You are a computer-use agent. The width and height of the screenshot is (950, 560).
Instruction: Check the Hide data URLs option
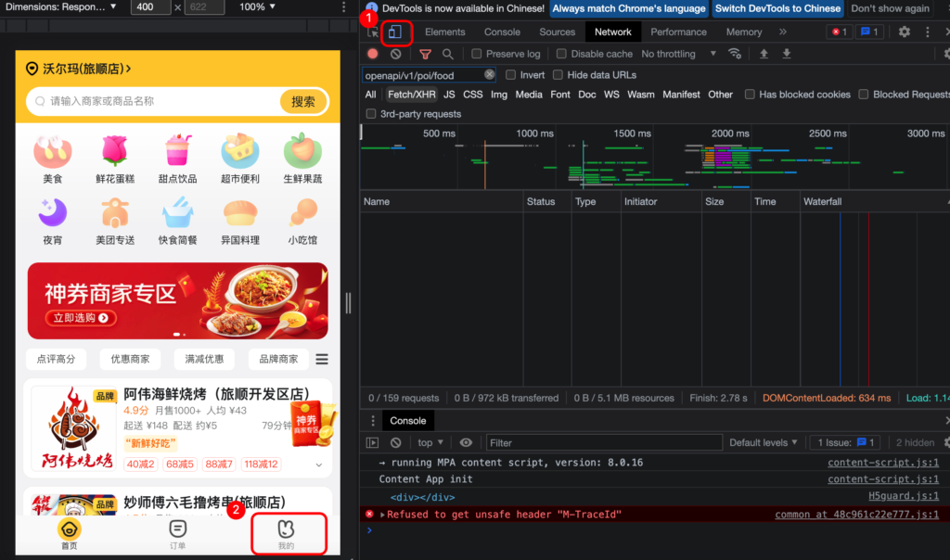point(558,75)
